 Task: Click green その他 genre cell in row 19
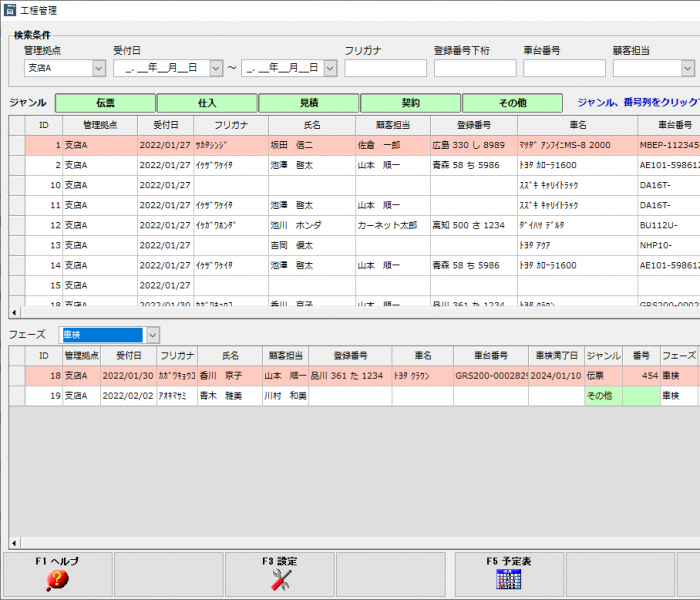click(x=604, y=396)
